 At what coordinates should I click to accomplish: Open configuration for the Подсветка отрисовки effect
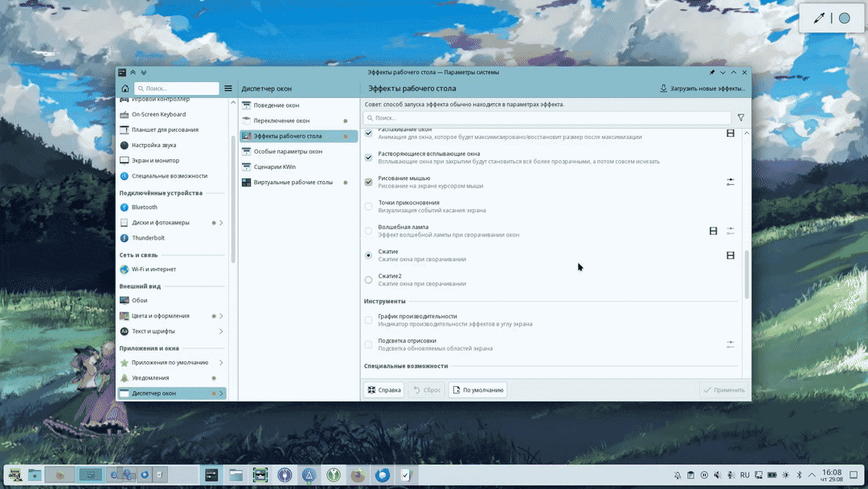(730, 344)
